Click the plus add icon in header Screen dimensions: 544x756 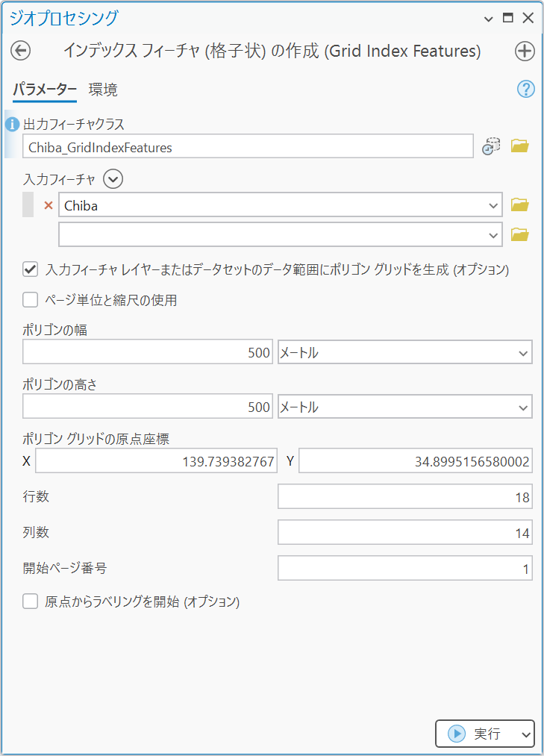525,51
